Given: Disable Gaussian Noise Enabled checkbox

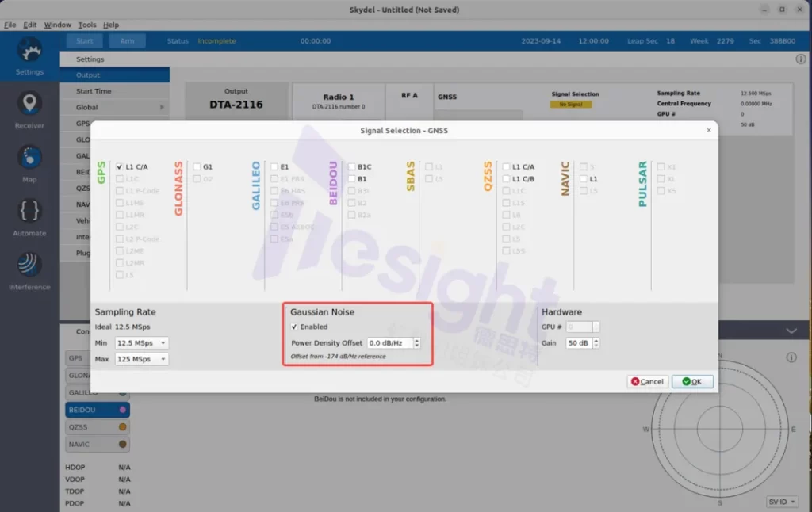Looking at the screenshot, I should 295,327.
